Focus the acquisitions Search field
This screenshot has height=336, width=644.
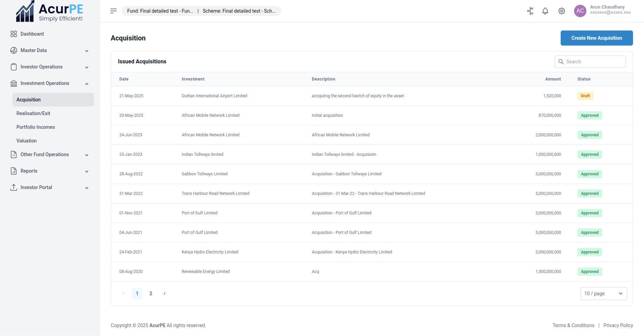point(594,62)
